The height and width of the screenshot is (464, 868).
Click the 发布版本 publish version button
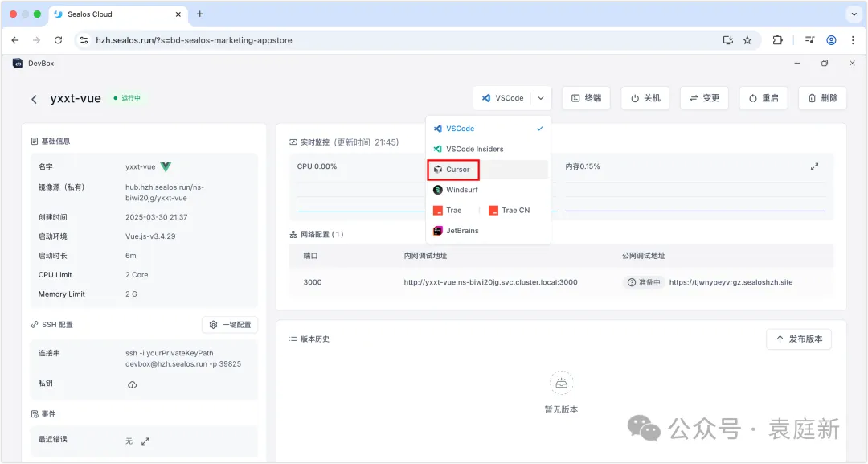[799, 339]
